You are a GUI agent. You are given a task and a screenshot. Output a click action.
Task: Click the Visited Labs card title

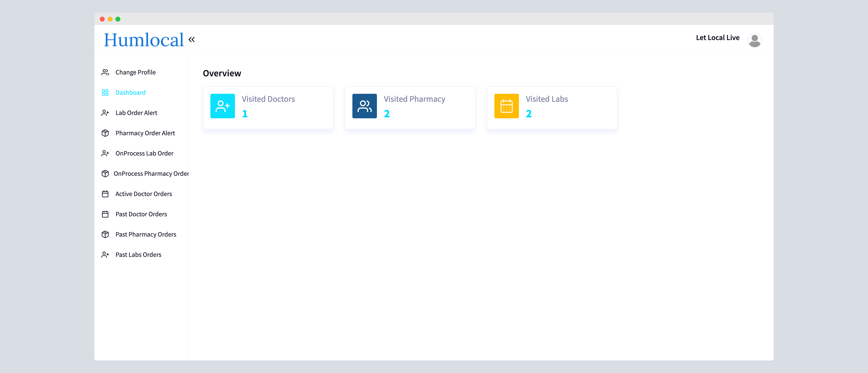tap(547, 99)
